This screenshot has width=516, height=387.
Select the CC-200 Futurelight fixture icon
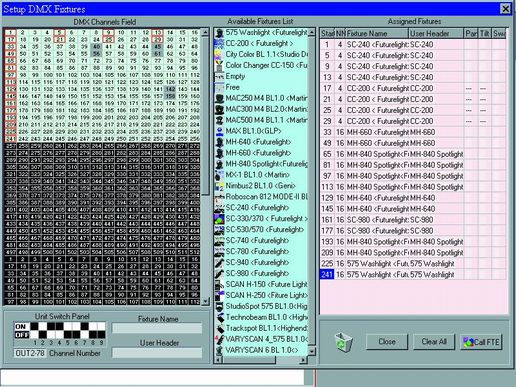(219, 44)
